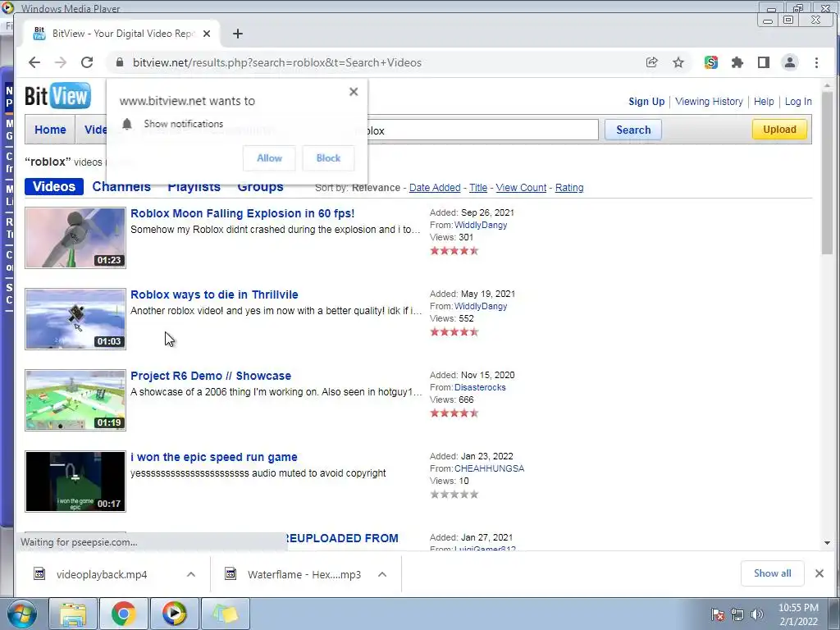Image resolution: width=840 pixels, height=630 pixels.
Task: Show all downloads
Action: (772, 573)
